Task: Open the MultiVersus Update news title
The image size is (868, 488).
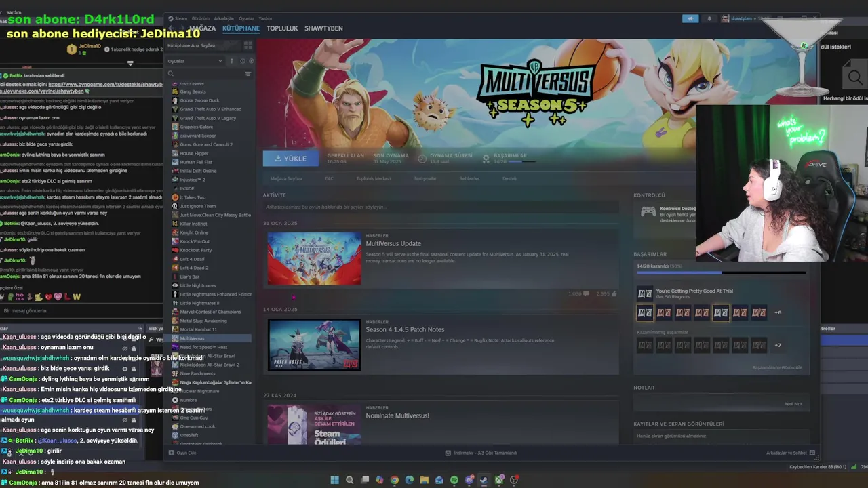Action: 393,243
